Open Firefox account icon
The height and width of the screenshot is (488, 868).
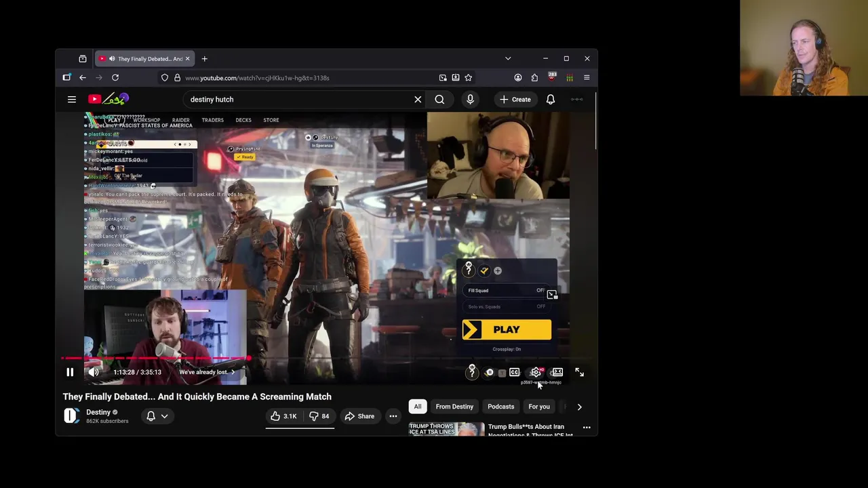click(x=518, y=78)
